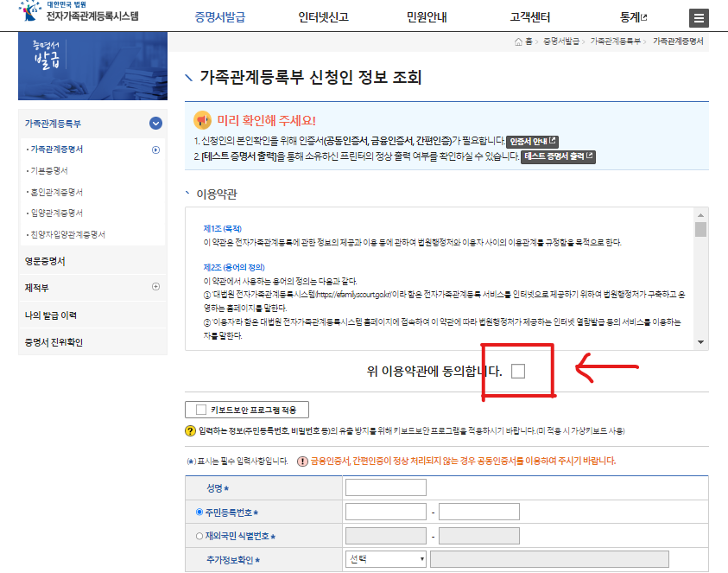Open the hamburger menu in the top right
The height and width of the screenshot is (573, 728).
coord(699,17)
